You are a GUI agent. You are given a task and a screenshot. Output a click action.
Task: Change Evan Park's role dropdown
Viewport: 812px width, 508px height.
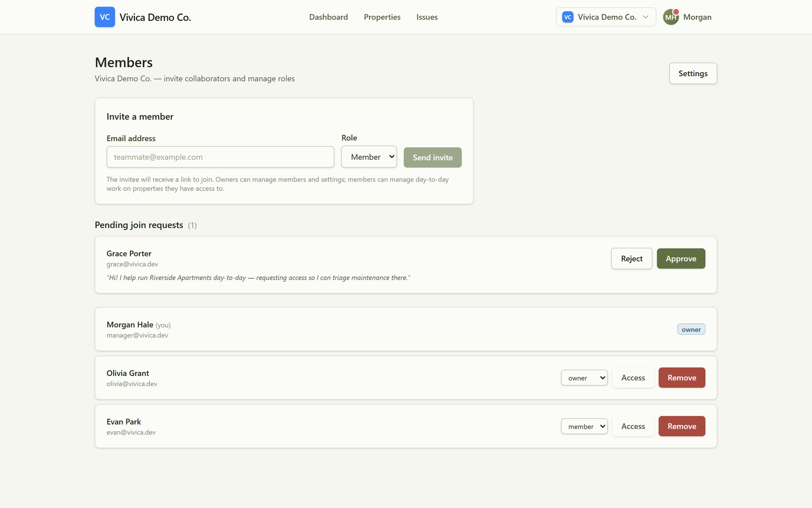point(584,426)
